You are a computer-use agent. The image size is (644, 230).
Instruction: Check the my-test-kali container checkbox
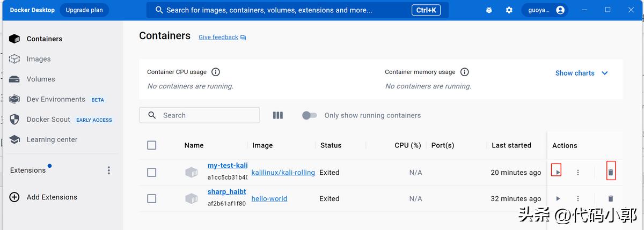(151, 172)
